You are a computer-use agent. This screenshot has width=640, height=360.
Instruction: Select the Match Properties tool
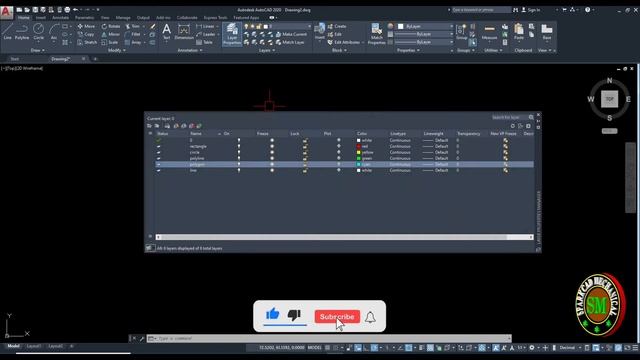point(376,33)
